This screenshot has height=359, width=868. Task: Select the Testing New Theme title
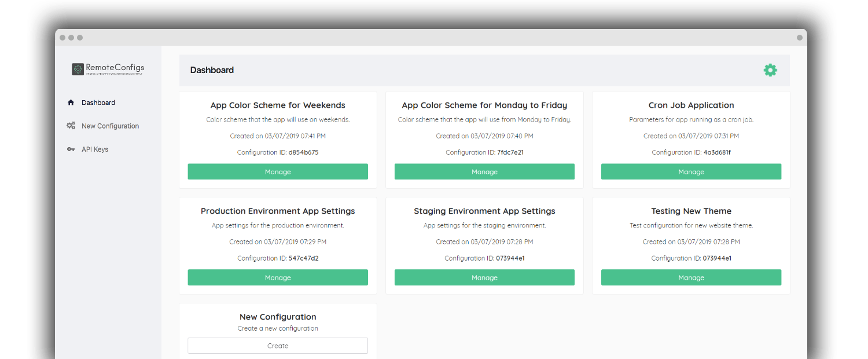(x=691, y=211)
